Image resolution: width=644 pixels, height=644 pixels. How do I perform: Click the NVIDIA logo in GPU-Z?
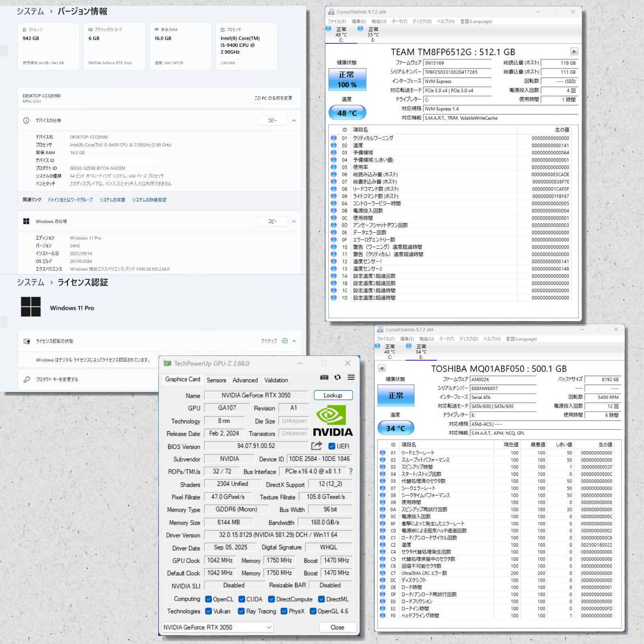(x=332, y=421)
